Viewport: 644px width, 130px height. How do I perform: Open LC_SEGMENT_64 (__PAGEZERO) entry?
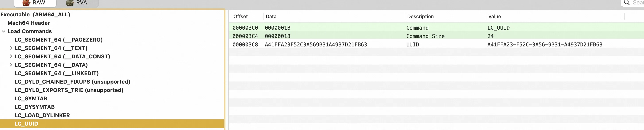point(59,40)
